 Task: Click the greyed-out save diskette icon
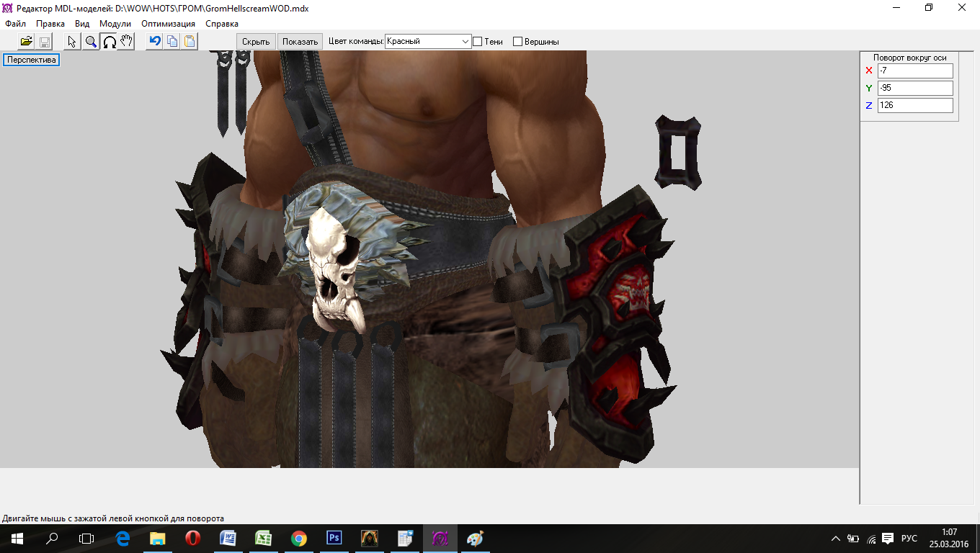(44, 41)
